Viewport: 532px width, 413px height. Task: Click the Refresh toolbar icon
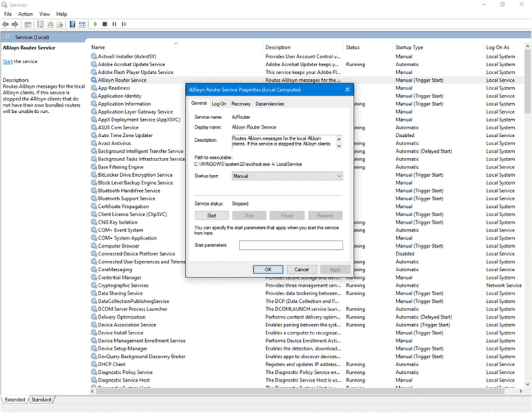pos(50,24)
